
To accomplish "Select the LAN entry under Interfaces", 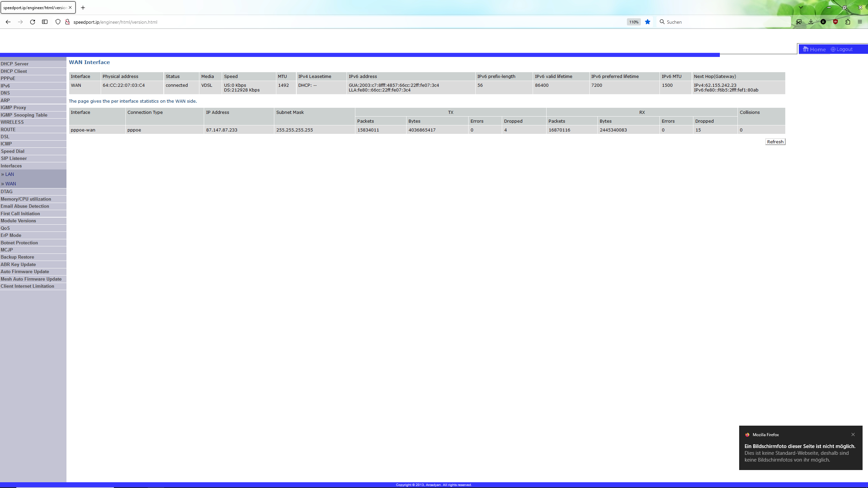I will [9, 174].
